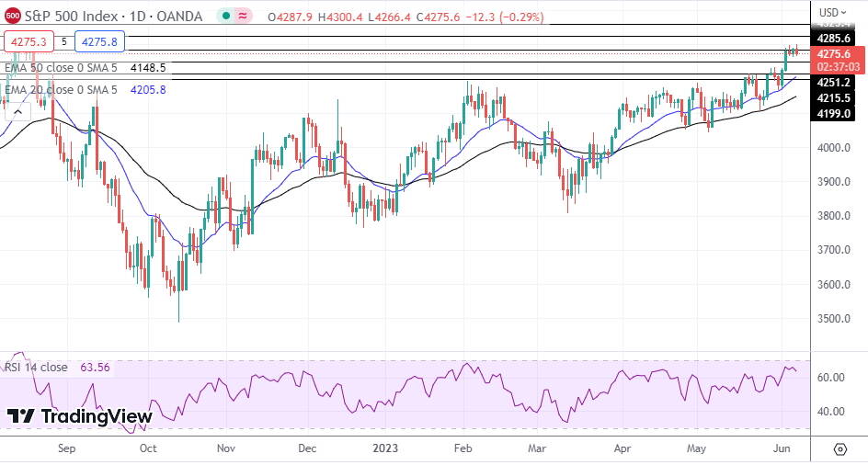Click the Sep time axis label
The image size is (868, 465).
point(66,448)
